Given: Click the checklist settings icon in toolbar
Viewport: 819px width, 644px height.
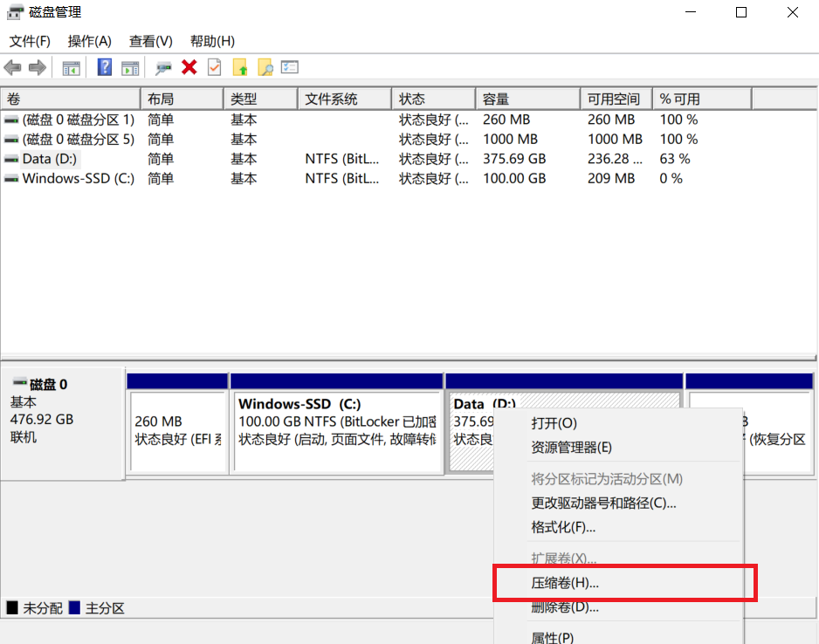Looking at the screenshot, I should 290,67.
